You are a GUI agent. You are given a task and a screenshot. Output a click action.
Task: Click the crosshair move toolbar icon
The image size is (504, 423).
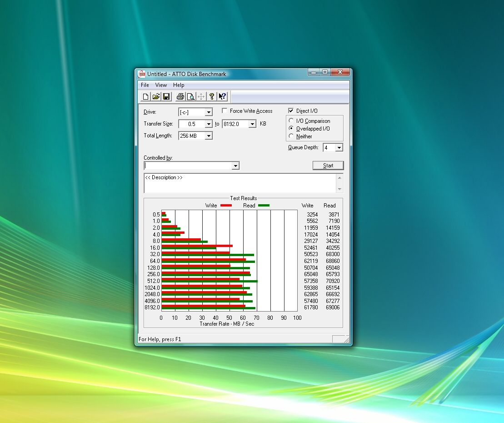[x=201, y=96]
